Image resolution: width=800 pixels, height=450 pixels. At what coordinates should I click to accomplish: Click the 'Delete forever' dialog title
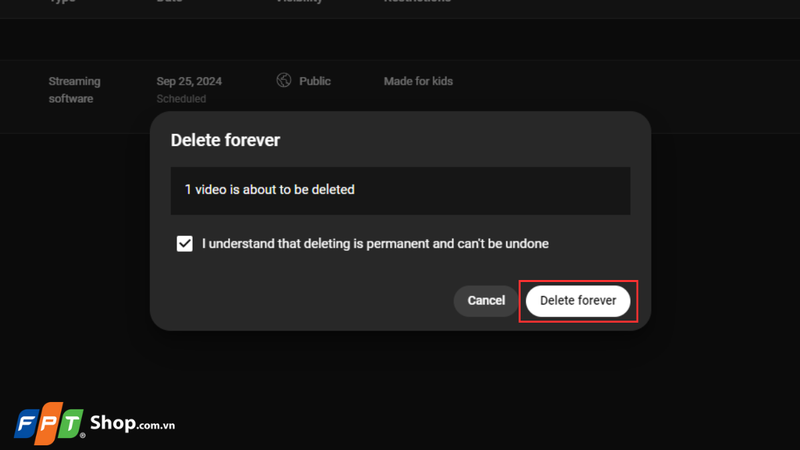click(x=225, y=140)
